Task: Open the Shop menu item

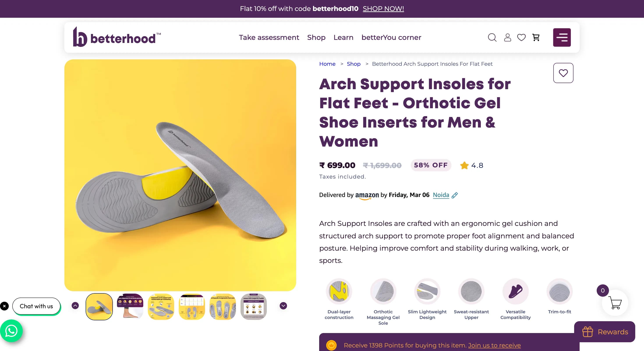Action: click(x=316, y=37)
